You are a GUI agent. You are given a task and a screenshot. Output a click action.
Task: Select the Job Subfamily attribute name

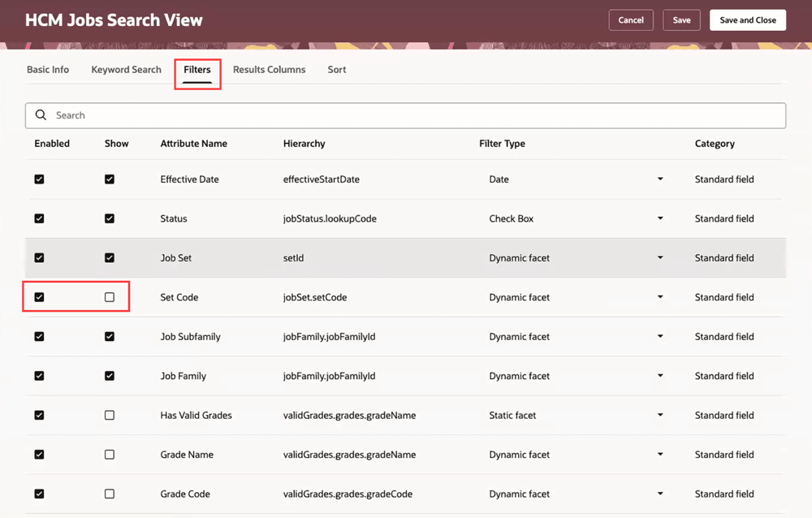pos(190,337)
